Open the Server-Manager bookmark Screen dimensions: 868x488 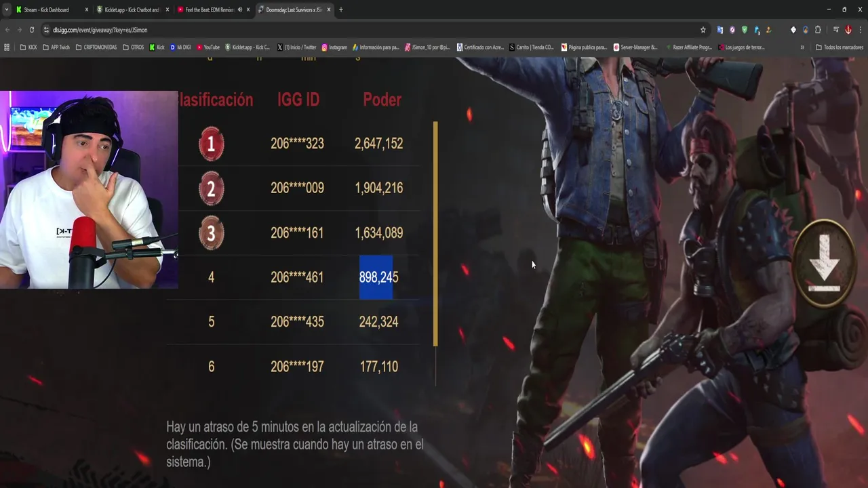pyautogui.click(x=635, y=47)
